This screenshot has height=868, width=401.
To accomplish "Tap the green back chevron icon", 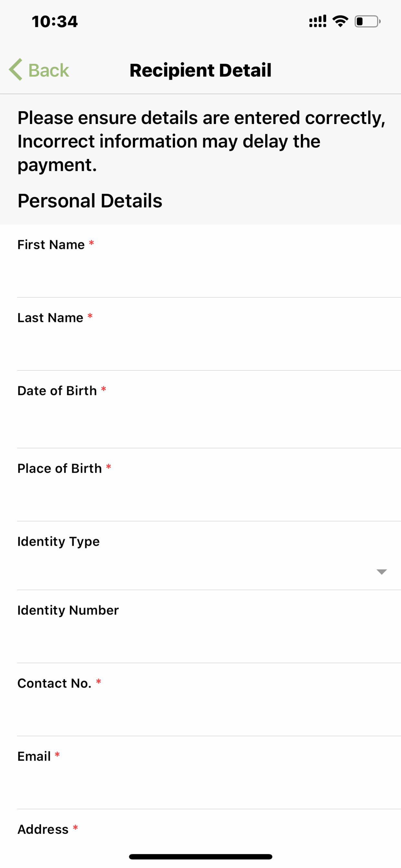I will point(15,69).
